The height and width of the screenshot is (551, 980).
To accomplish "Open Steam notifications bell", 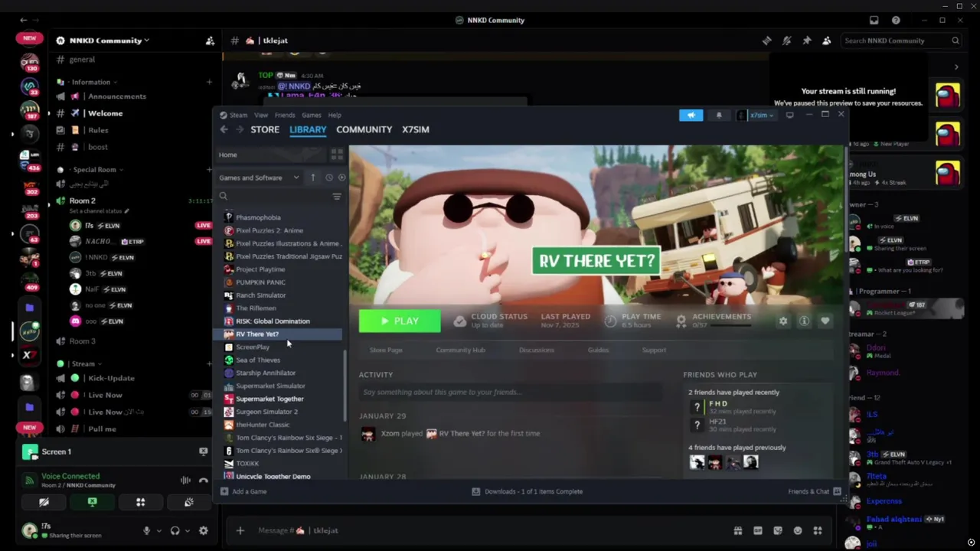I will click(718, 115).
